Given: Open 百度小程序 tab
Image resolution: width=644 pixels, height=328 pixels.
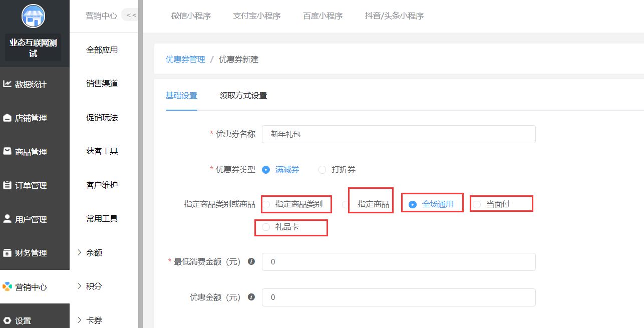Looking at the screenshot, I should click(x=323, y=16).
